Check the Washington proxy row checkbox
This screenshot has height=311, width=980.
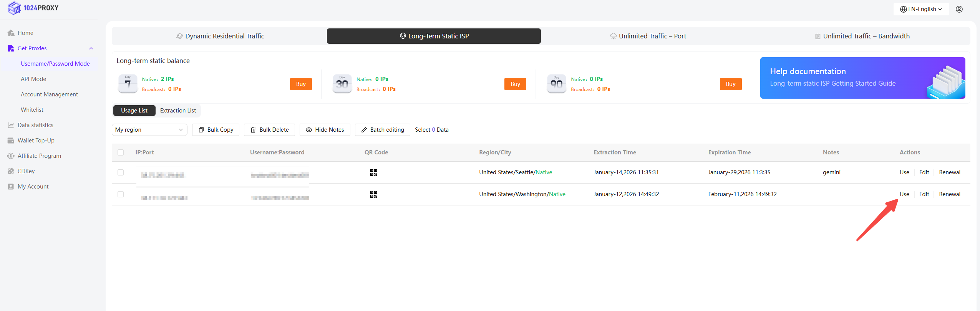pyautogui.click(x=121, y=194)
